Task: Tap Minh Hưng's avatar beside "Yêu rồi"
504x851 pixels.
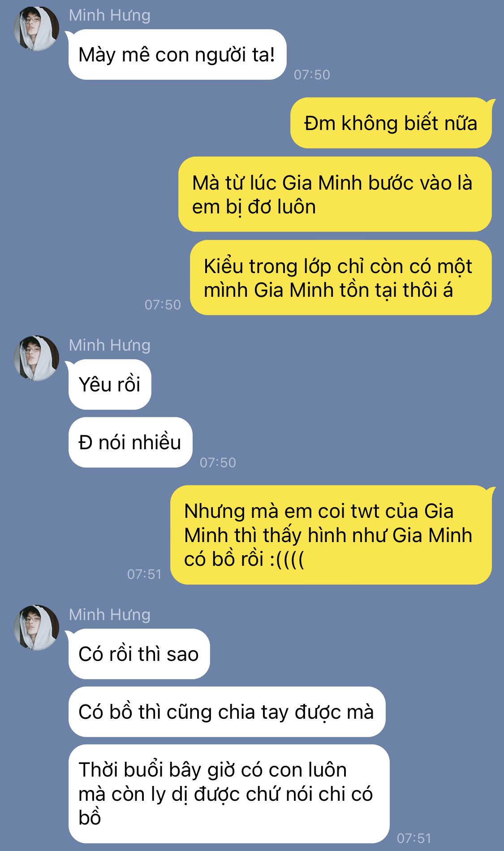Action: pos(36,358)
